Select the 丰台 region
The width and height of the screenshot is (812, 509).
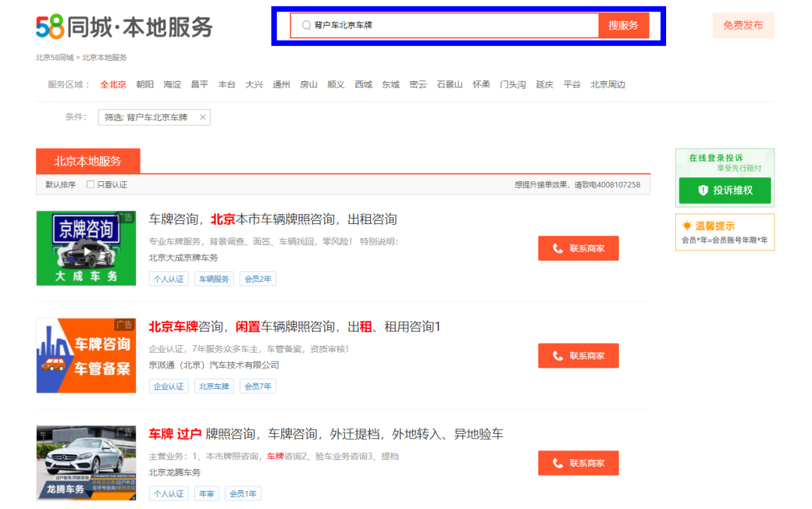(x=227, y=84)
